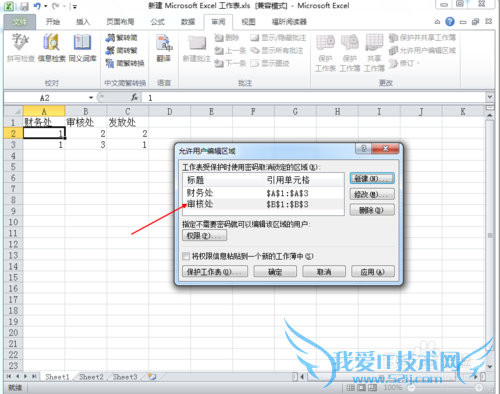
Task: Convert text with 简转繁
Action: (122, 50)
